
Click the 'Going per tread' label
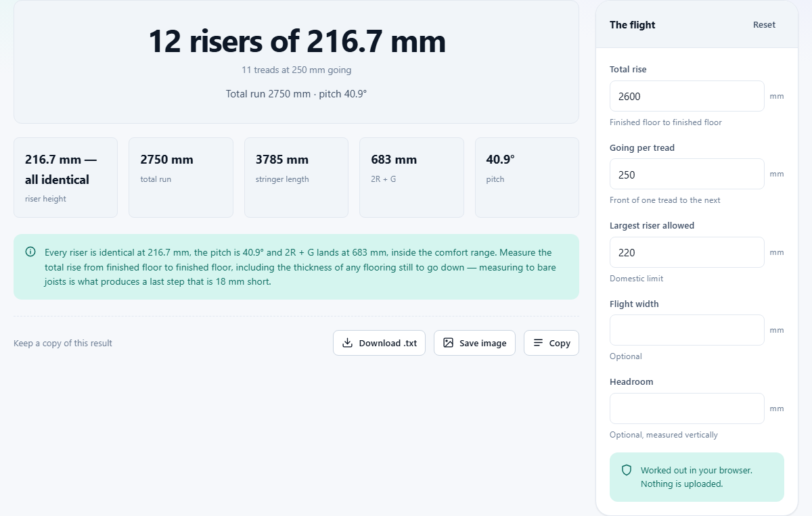click(642, 147)
